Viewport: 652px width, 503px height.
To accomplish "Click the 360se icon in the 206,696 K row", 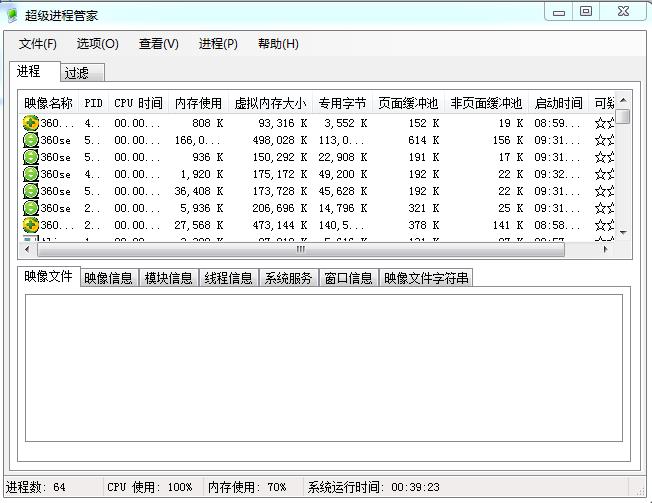I will coord(30,208).
